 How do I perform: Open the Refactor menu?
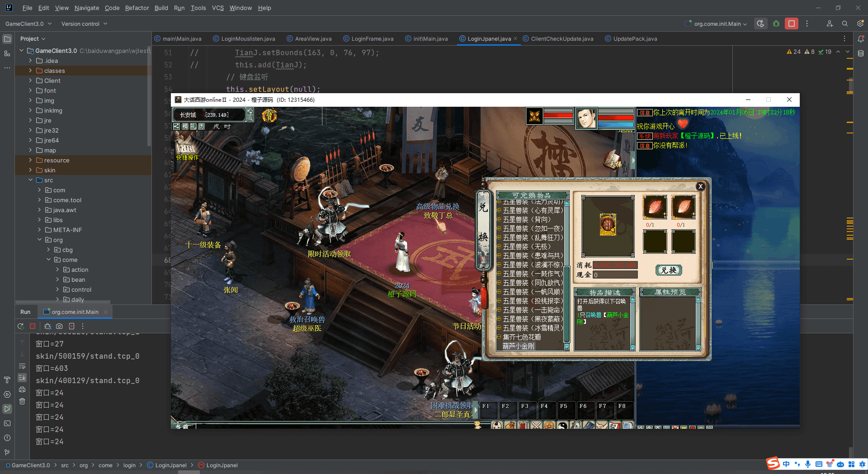coord(137,8)
